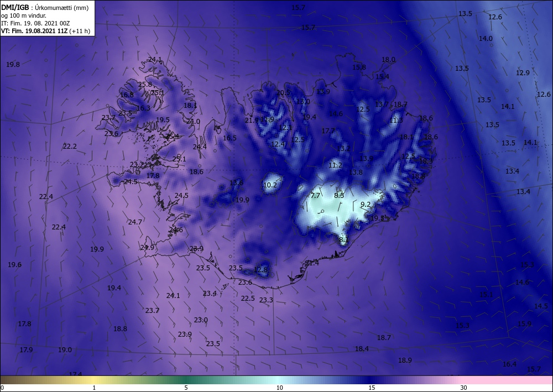Click the 21.4 value on the south coast

312,263
